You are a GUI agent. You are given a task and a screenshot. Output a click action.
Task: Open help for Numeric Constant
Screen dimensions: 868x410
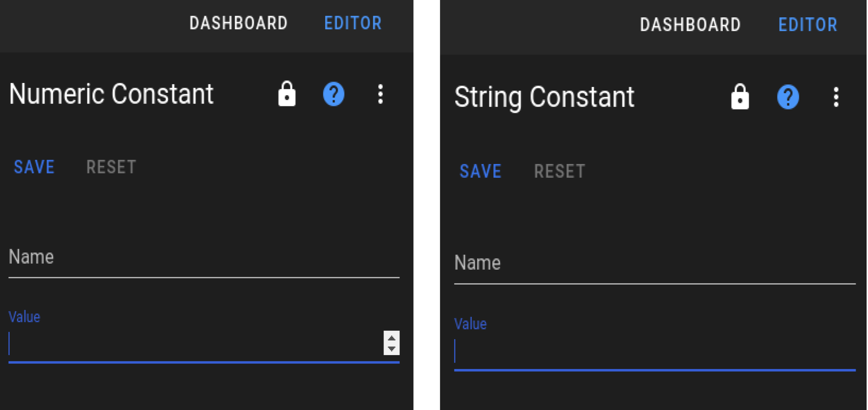pos(333,94)
